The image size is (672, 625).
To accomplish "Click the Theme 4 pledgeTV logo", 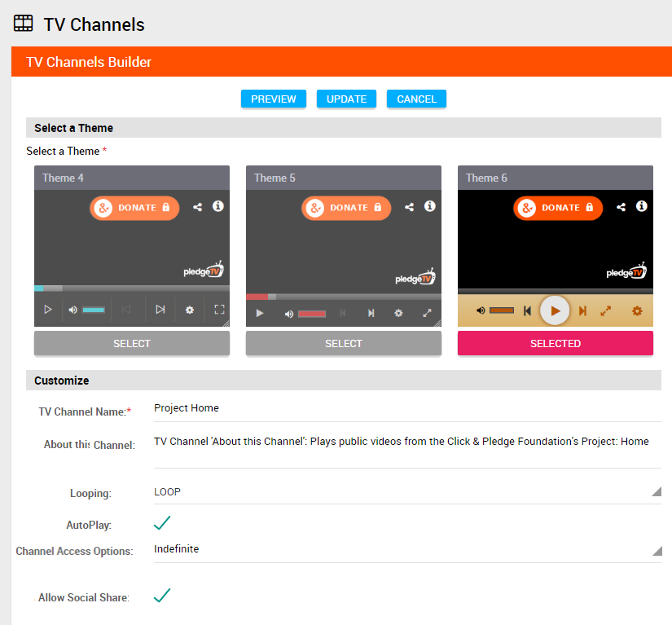I will pyautogui.click(x=204, y=270).
